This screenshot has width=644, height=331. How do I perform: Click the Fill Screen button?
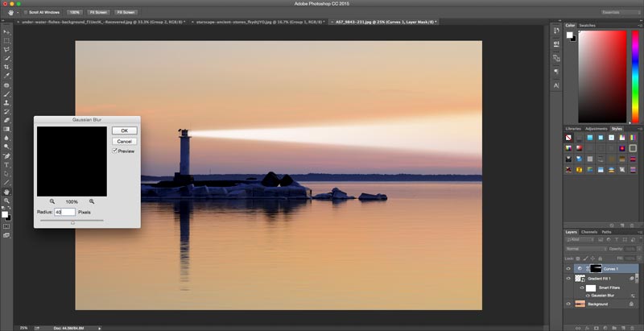(126, 12)
